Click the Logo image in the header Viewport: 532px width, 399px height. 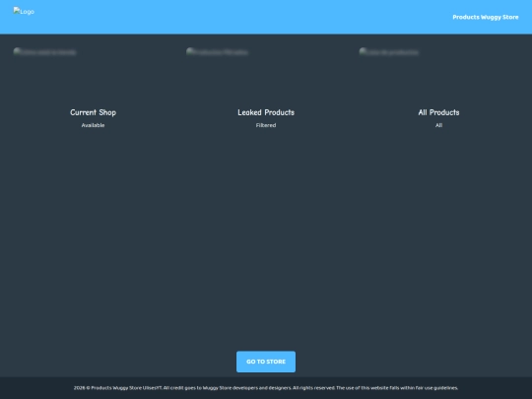coord(24,11)
